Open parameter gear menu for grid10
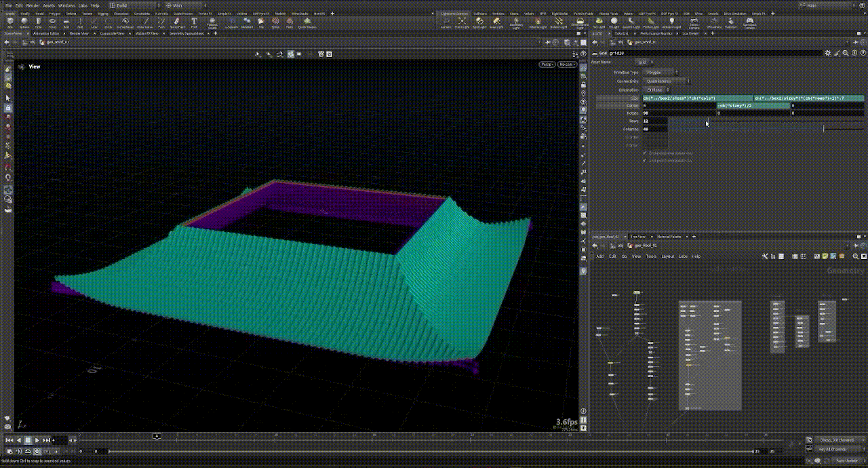 [828, 52]
